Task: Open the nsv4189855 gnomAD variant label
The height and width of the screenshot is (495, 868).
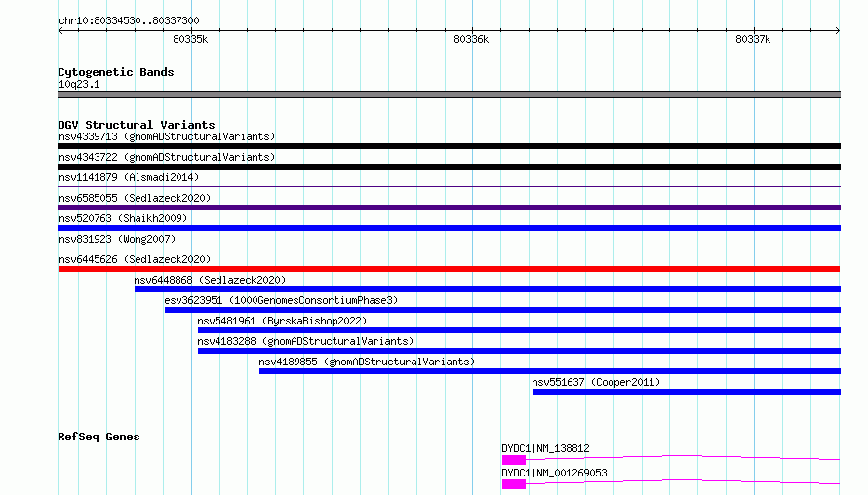Action: pyautogui.click(x=367, y=362)
